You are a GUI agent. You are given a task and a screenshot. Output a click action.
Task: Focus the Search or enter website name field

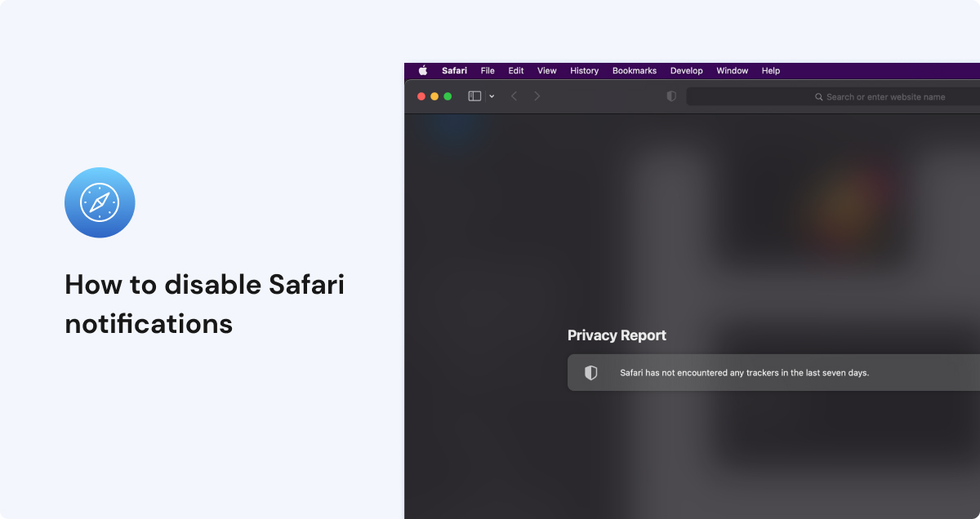[x=833, y=96]
